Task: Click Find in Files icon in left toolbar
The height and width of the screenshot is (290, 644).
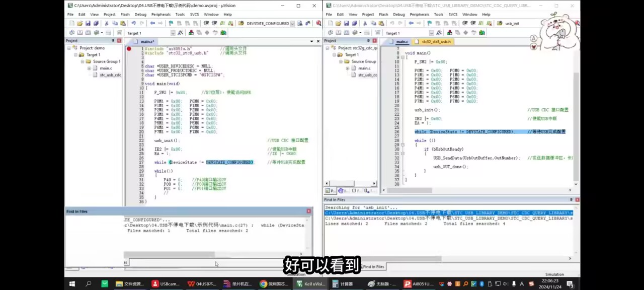Action: [300, 24]
